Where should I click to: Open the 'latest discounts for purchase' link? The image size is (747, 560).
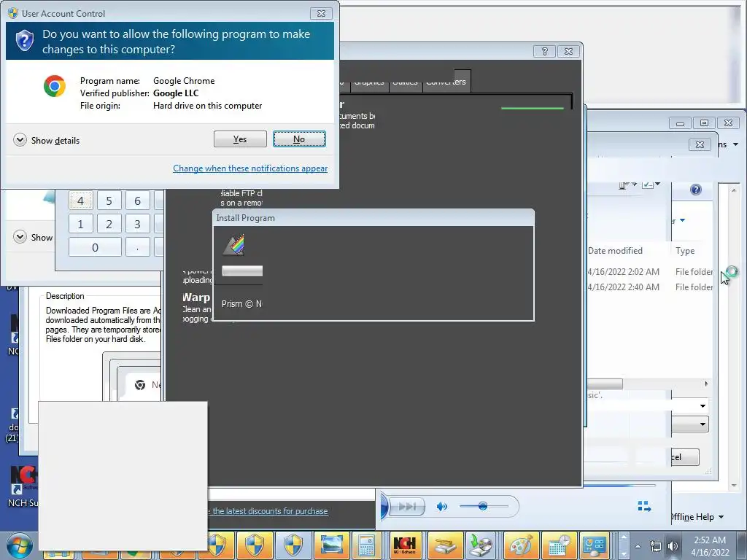268,511
